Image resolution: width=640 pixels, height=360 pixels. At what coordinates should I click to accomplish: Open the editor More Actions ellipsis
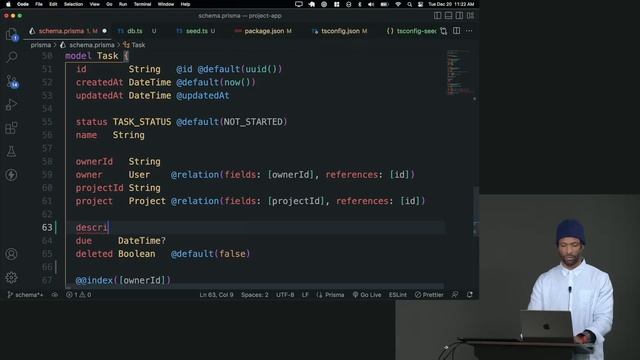(469, 31)
